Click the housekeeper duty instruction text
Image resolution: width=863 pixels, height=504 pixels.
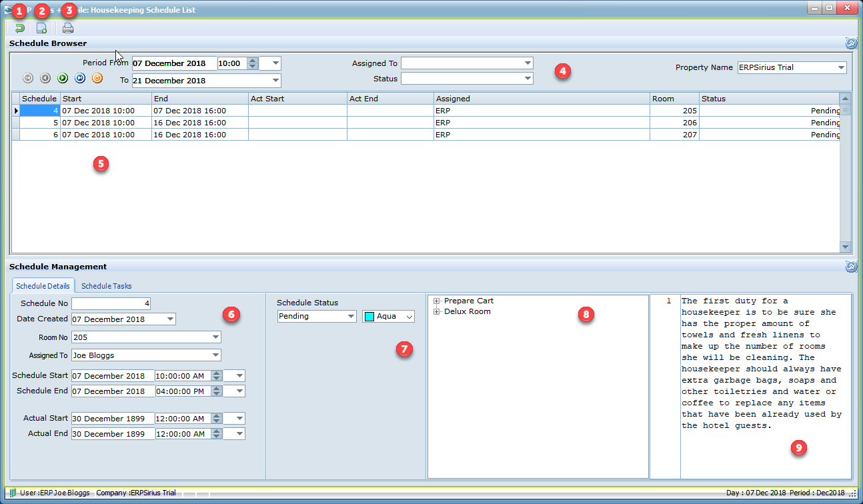762,363
